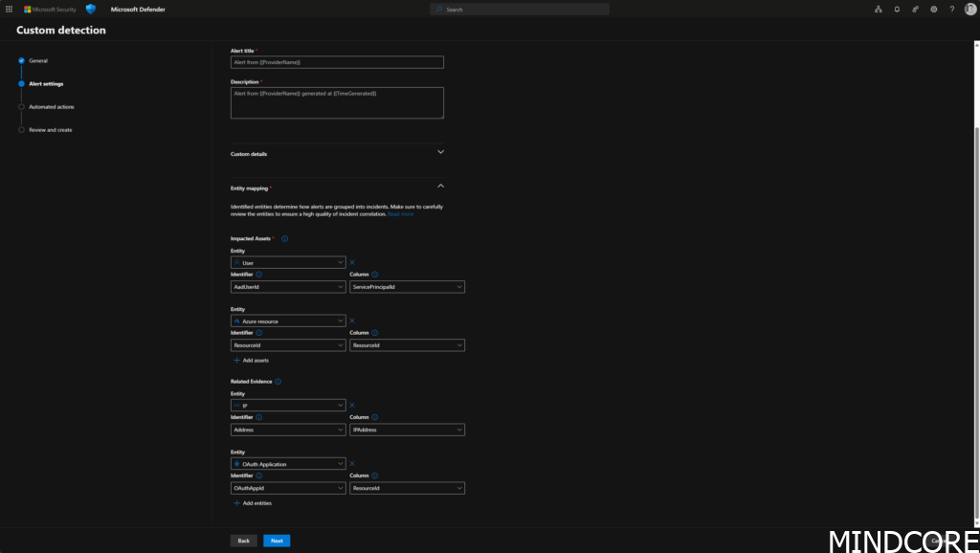Open the ResourceId column dropdown for OAuth Application
Image resolution: width=980 pixels, height=553 pixels.
(x=407, y=488)
